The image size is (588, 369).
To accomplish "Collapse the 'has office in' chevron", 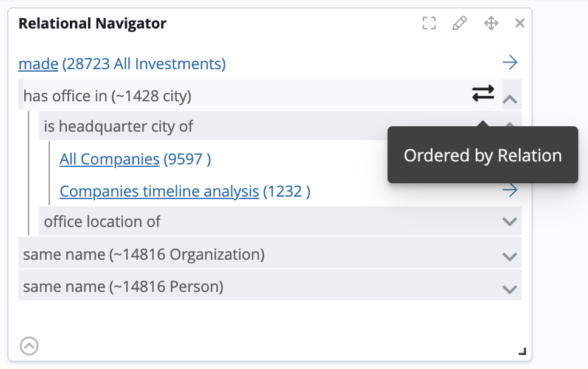I will [510, 98].
